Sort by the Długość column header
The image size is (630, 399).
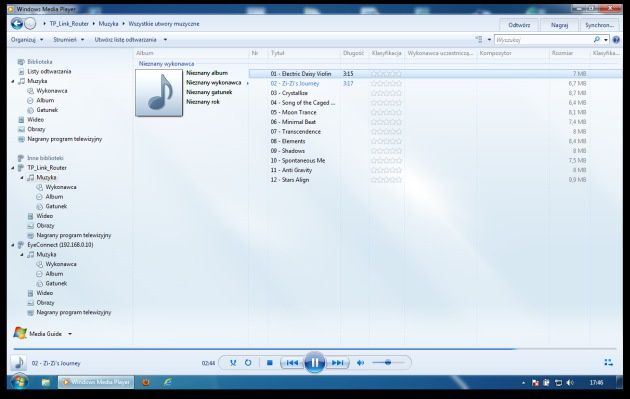354,53
